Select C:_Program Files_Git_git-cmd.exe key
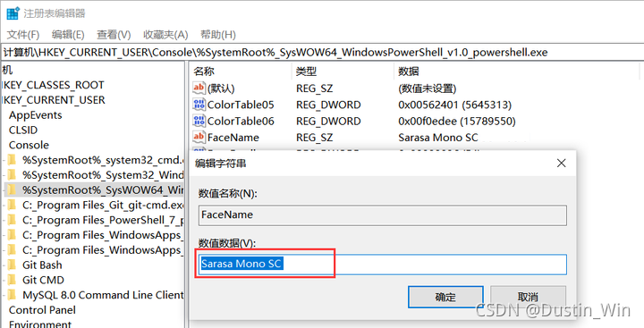The image size is (644, 328). pos(103,205)
